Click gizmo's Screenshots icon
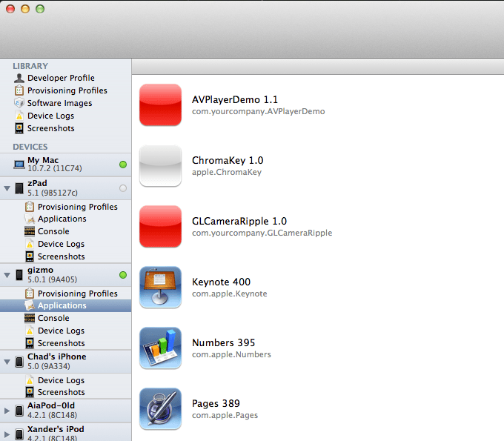Image resolution: width=504 pixels, height=441 pixels. (30, 343)
